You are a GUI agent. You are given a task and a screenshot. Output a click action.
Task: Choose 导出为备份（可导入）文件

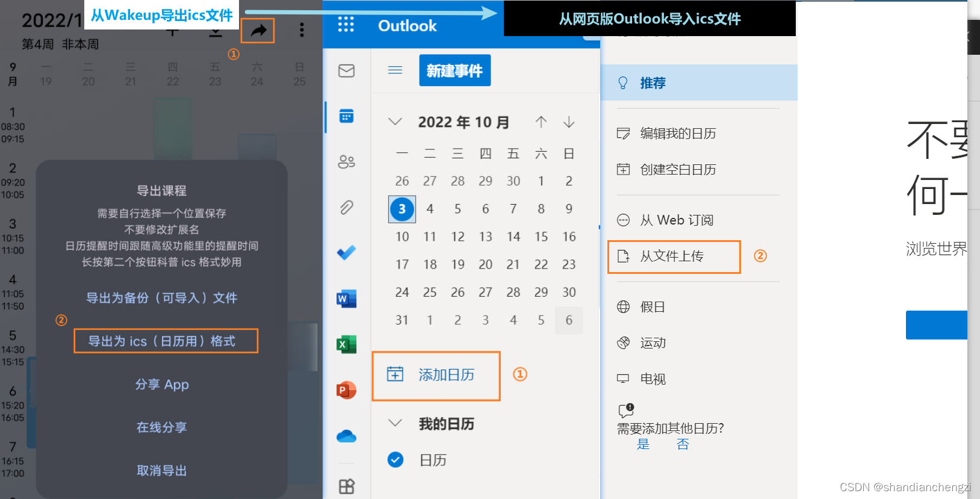[x=162, y=298]
